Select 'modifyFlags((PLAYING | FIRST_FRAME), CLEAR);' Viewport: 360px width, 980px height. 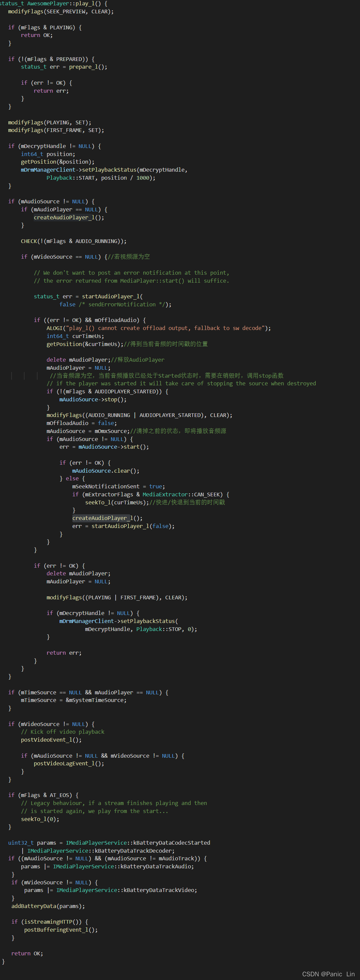tap(117, 598)
